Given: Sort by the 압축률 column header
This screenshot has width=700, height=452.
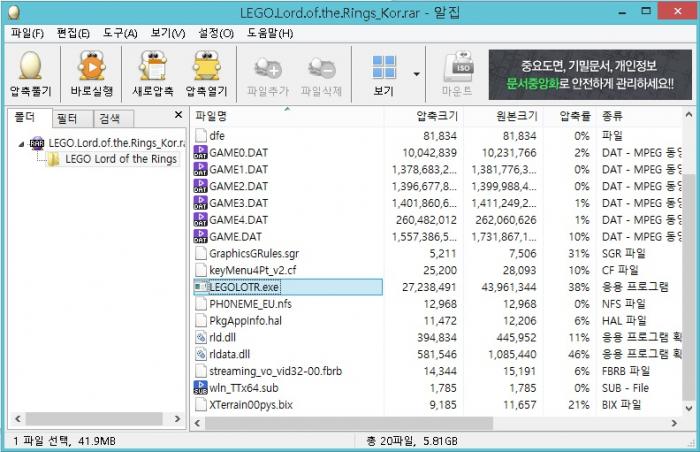Looking at the screenshot, I should point(570,116).
